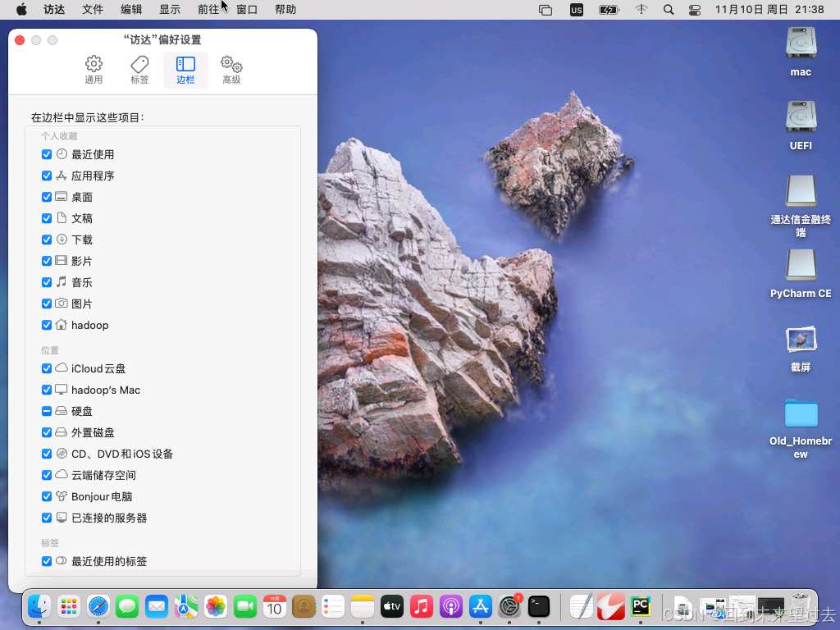Image resolution: width=840 pixels, height=630 pixels.
Task: Open the Music app from the Dock
Action: (x=421, y=607)
